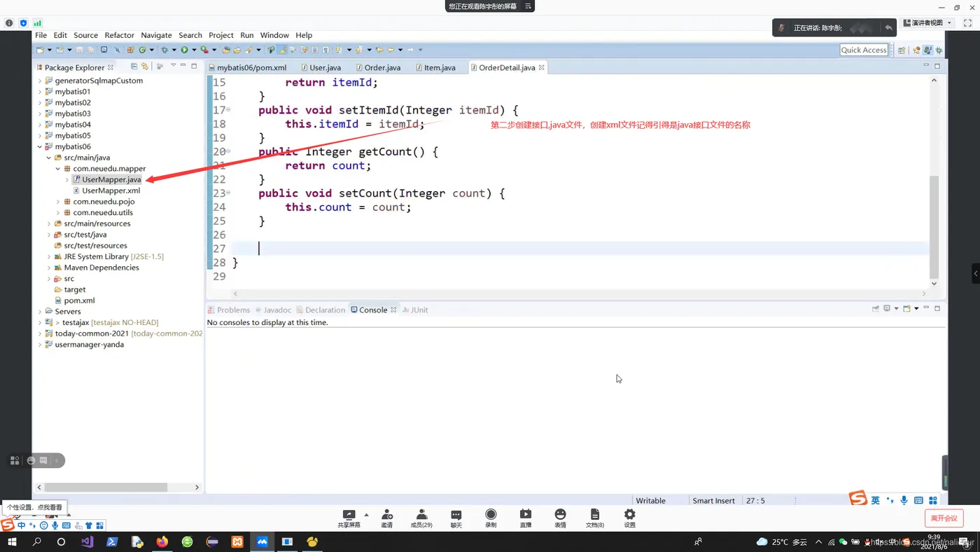The height and width of the screenshot is (552, 980).
Task: Toggle code folding on line 23
Action: pyautogui.click(x=228, y=193)
